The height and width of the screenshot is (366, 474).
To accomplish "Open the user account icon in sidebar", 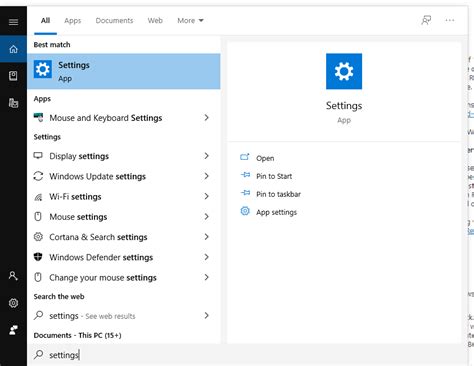I will click(13, 276).
